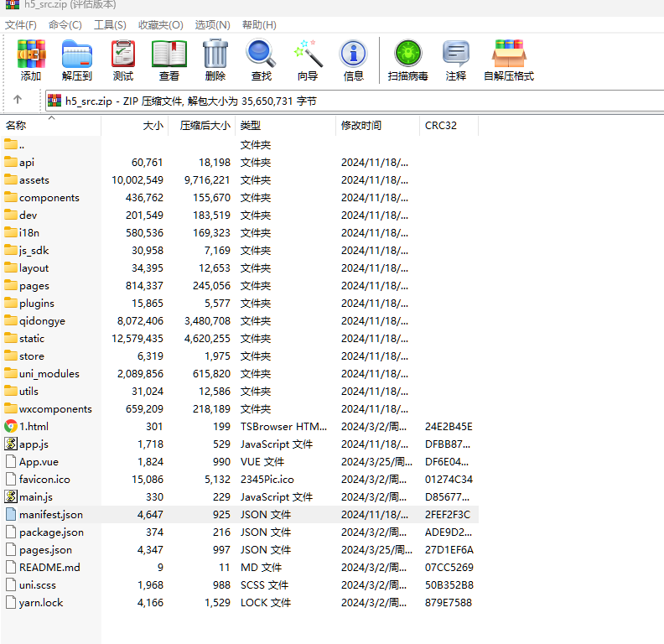664x644 pixels.
Task: Sort by the 名称 column header
Action: 16,126
